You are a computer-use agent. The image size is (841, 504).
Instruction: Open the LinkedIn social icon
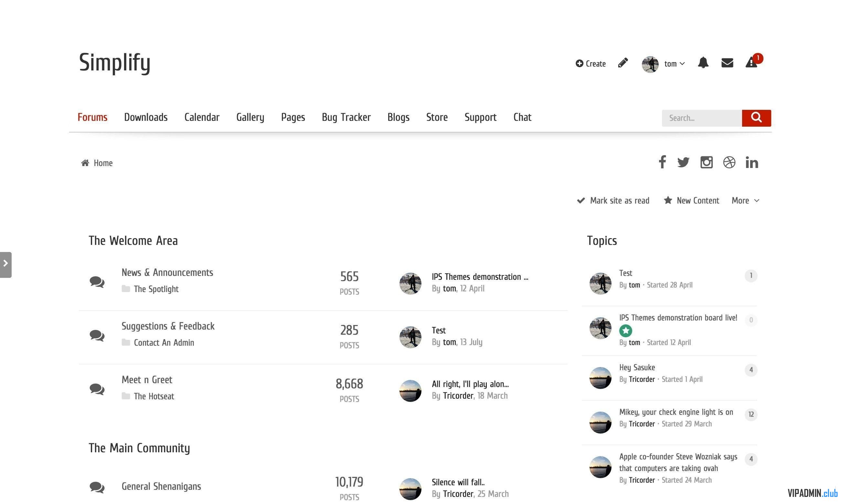click(752, 162)
